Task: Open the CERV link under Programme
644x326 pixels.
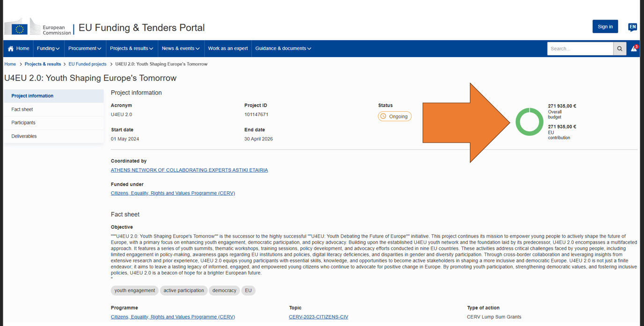Action: pos(173,317)
